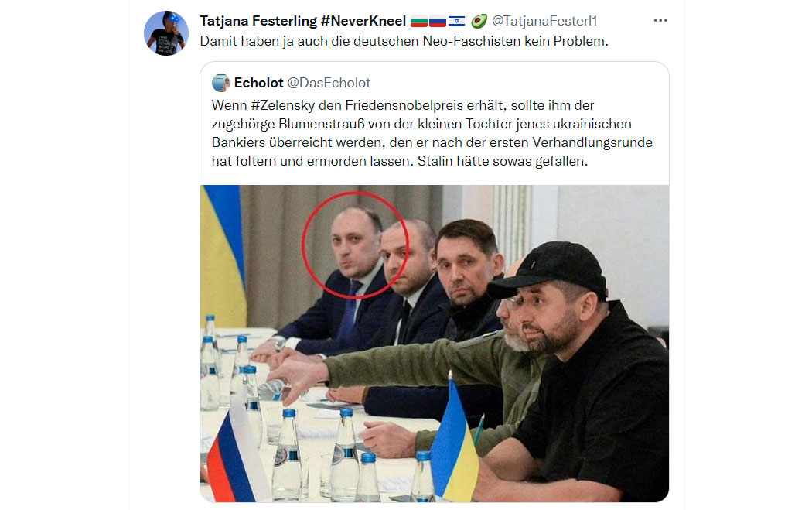The width and height of the screenshot is (812, 510).
Task: Open the Tatjana Festerling #NeverKneel display name
Action: point(303,21)
